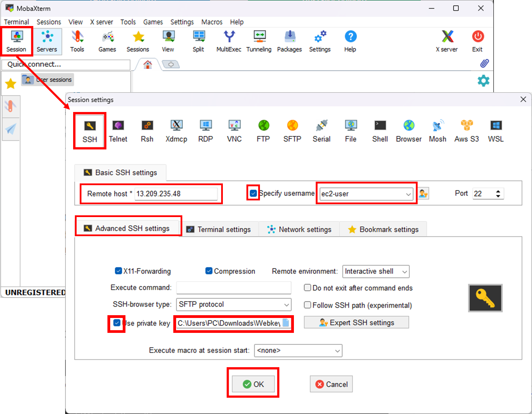Enable Do not exit after command ends
Viewport: 532px width, 414px height.
click(x=307, y=287)
